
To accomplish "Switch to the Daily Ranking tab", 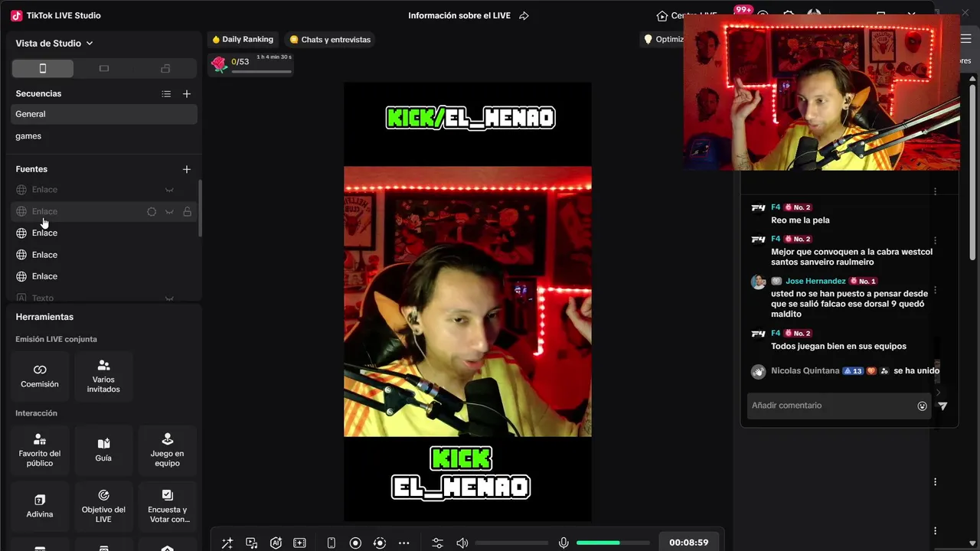I will [242, 40].
